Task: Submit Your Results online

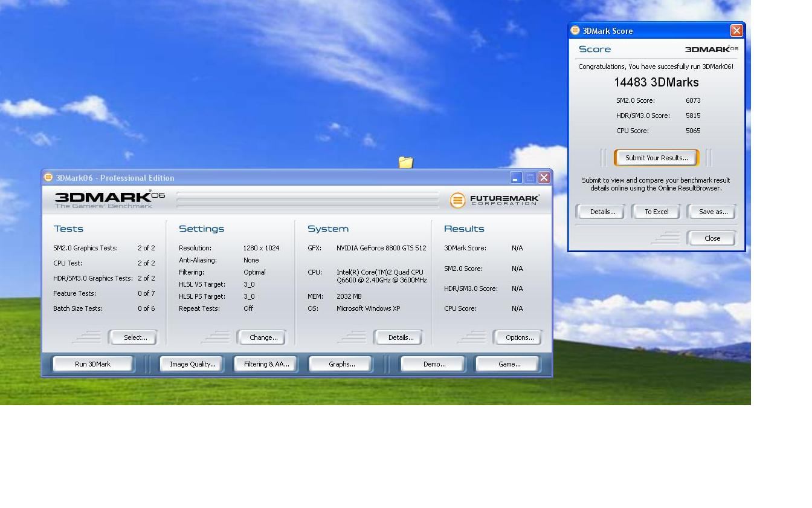Action: click(657, 158)
